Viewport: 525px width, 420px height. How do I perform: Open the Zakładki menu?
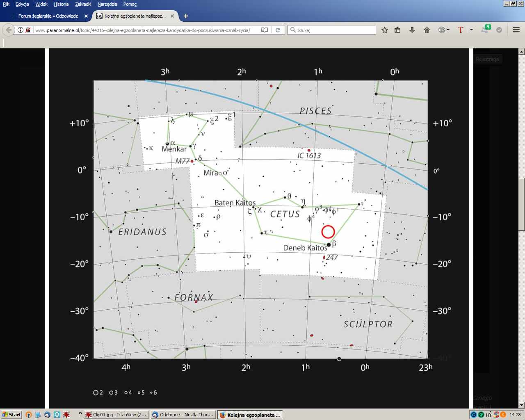(x=83, y=4)
